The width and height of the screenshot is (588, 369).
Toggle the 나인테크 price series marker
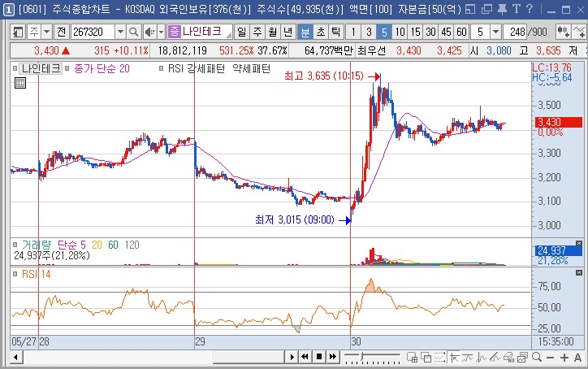click(x=15, y=68)
